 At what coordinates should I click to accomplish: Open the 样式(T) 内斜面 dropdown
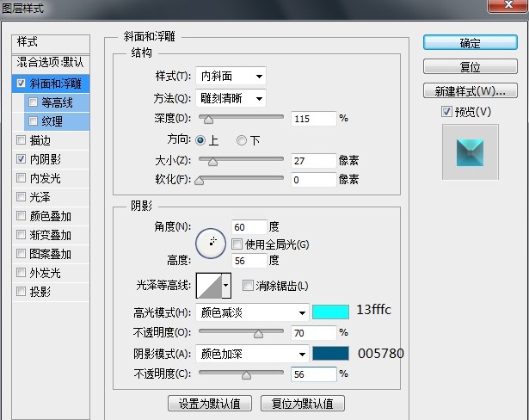point(231,76)
